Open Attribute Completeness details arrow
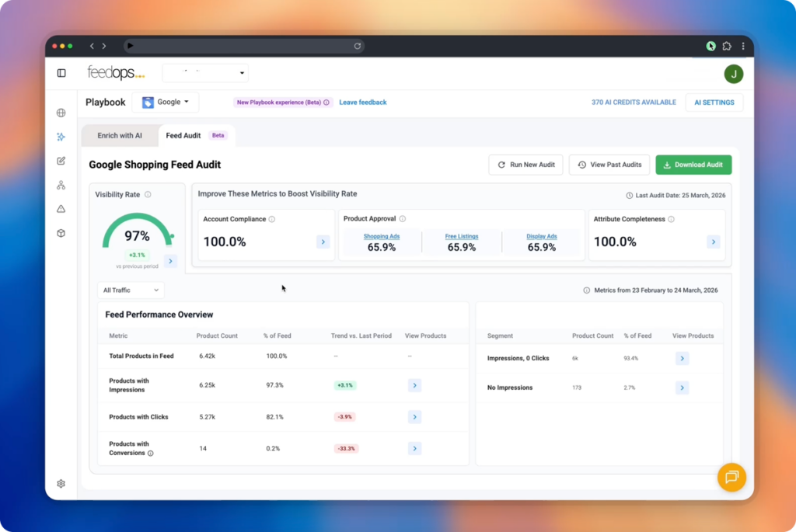The height and width of the screenshot is (532, 796). (713, 242)
